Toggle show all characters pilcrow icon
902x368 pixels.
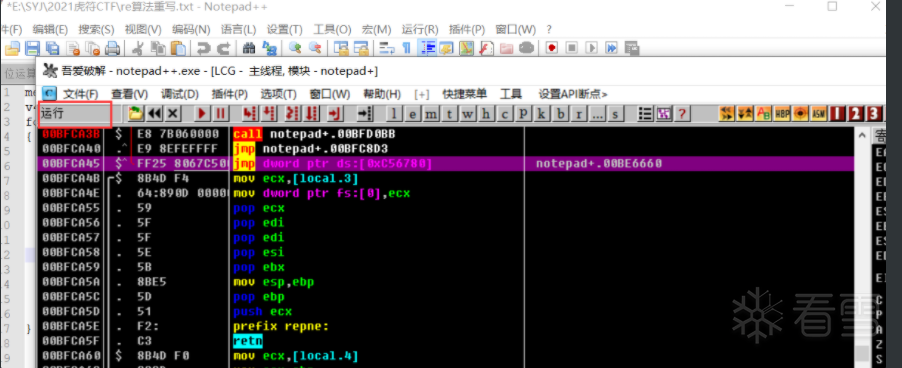pyautogui.click(x=406, y=48)
